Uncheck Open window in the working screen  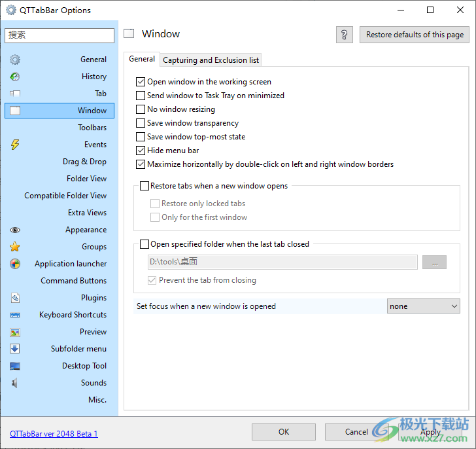[140, 82]
